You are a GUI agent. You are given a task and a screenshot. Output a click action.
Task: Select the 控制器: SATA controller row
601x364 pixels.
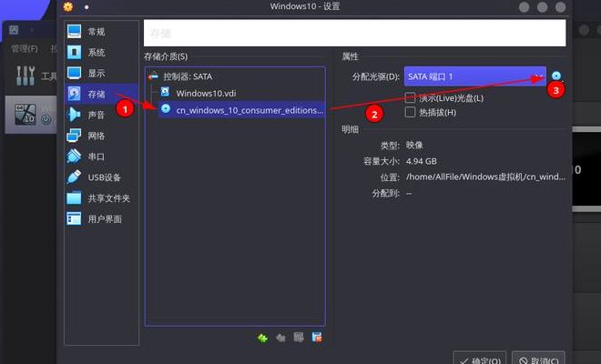click(x=235, y=76)
